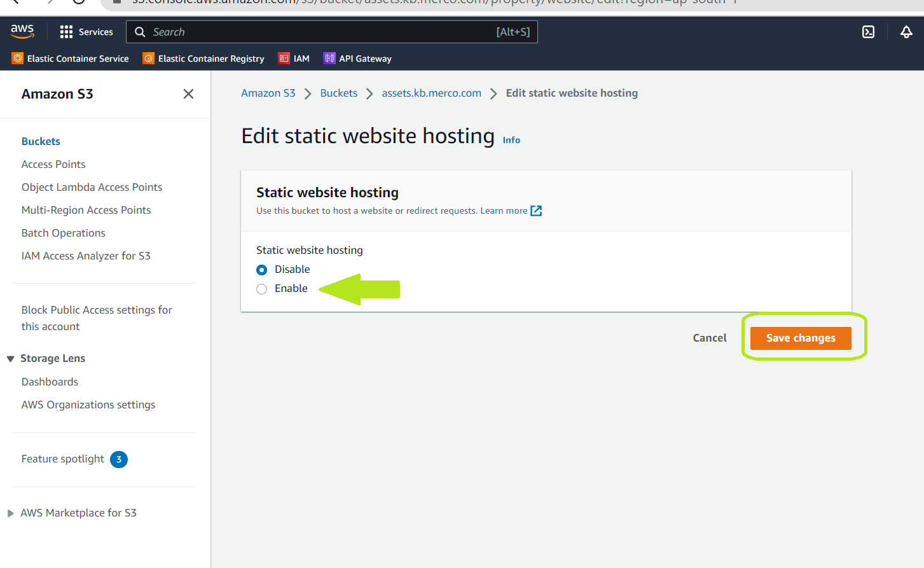Open Block Public Access settings
The image size is (924, 568).
click(97, 318)
